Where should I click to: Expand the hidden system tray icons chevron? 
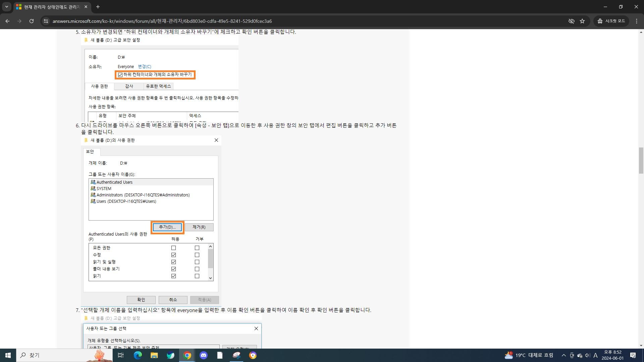(564, 355)
